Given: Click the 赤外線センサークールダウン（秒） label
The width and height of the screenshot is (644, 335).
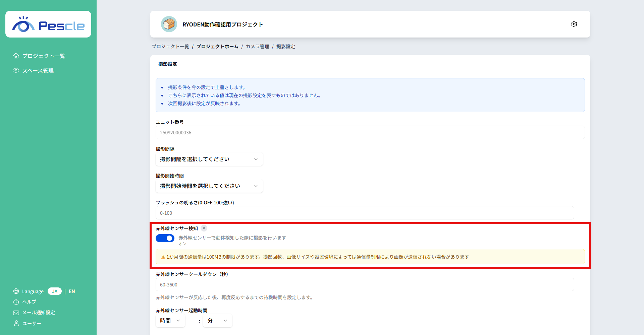Looking at the screenshot, I should pos(192,274).
